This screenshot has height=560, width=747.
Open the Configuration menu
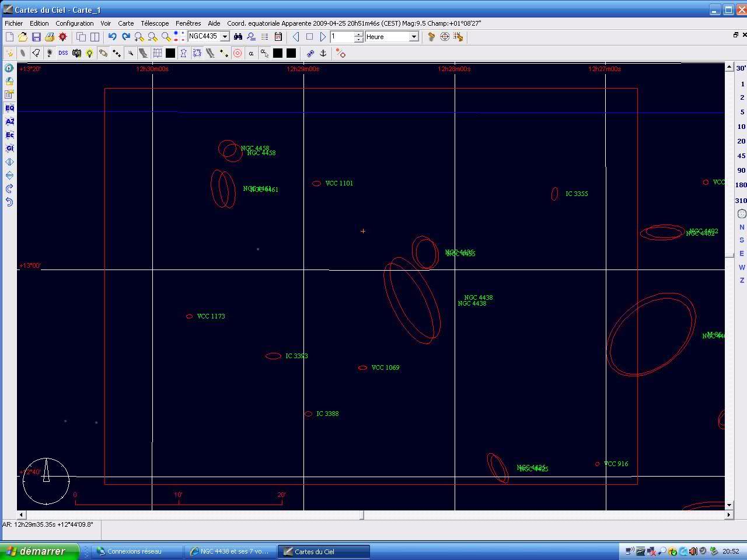click(x=75, y=23)
